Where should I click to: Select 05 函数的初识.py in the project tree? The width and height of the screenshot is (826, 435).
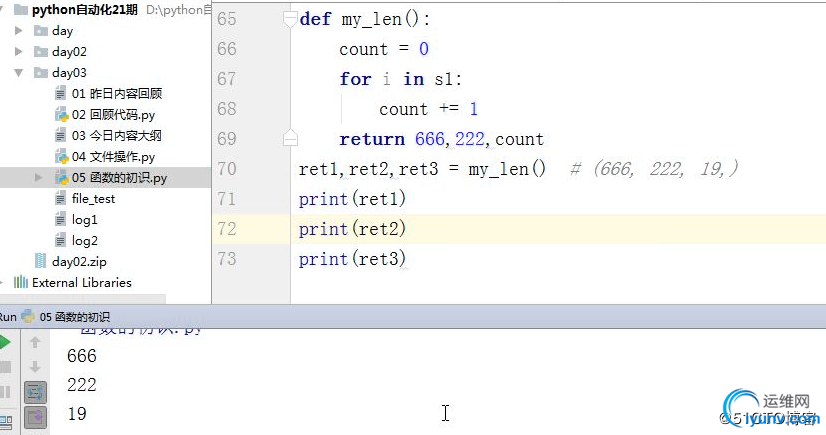click(x=119, y=177)
